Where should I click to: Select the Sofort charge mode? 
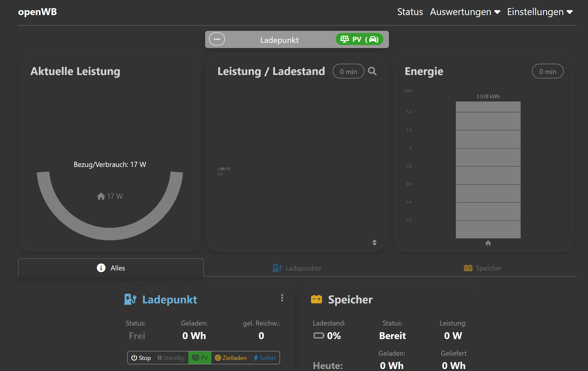[x=265, y=358]
